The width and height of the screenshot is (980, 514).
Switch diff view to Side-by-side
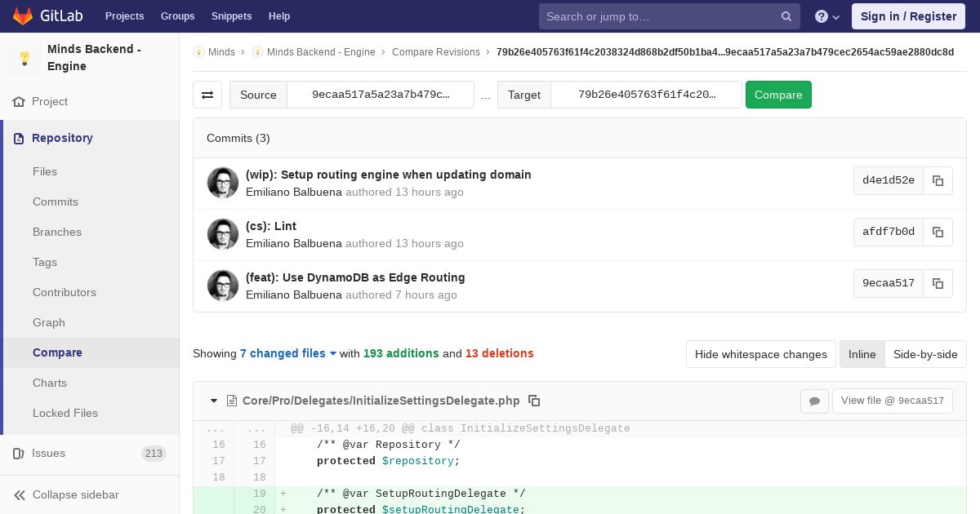point(925,354)
